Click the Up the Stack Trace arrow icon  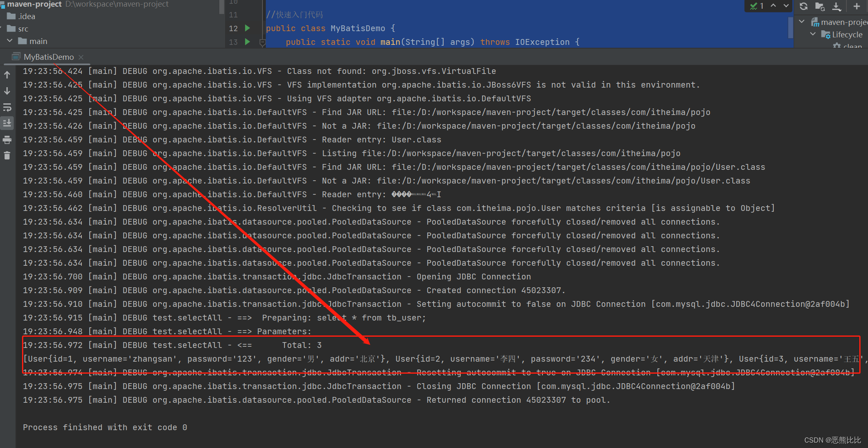(7, 75)
